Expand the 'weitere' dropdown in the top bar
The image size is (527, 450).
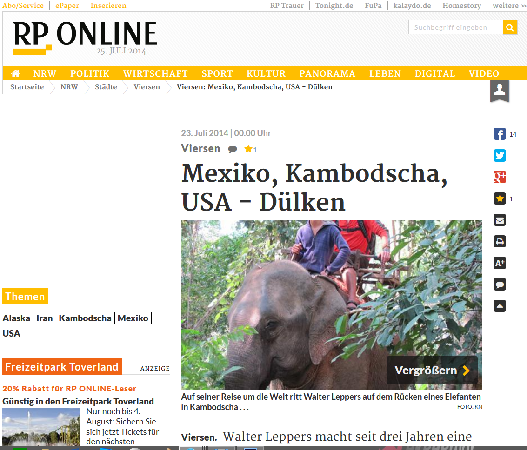pyautogui.click(x=509, y=5)
